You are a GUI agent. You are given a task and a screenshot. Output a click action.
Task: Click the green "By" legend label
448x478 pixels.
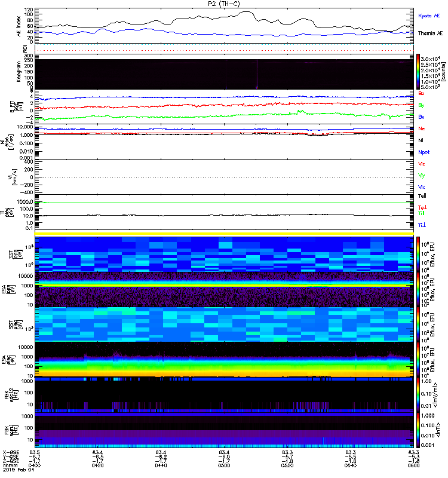coord(421,106)
